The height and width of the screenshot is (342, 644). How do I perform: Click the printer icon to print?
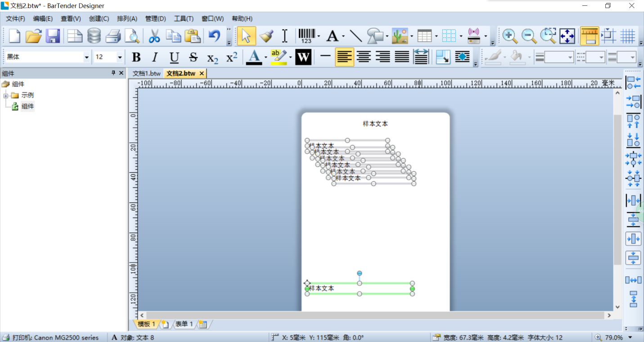pos(113,36)
